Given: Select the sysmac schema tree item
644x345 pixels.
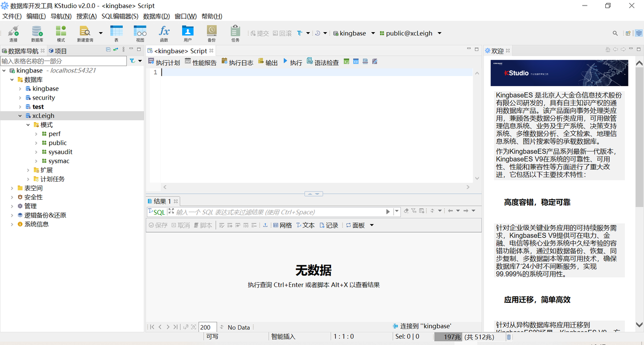Looking at the screenshot, I should coord(59,161).
